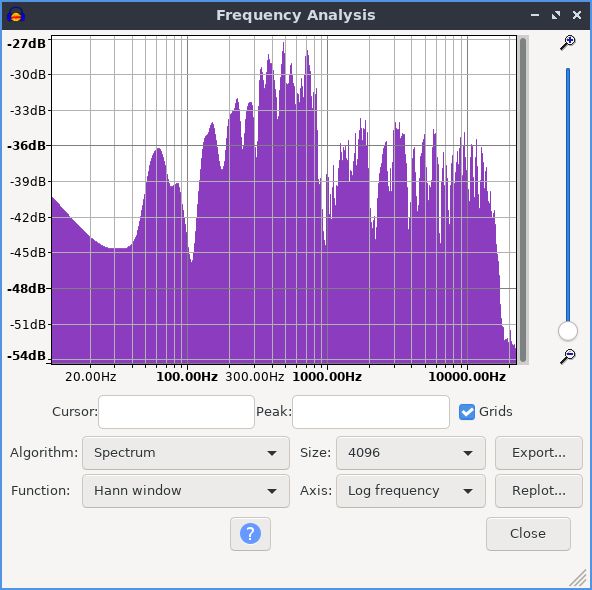Click the -48dB axis label
592x590 pixels.
26,288
